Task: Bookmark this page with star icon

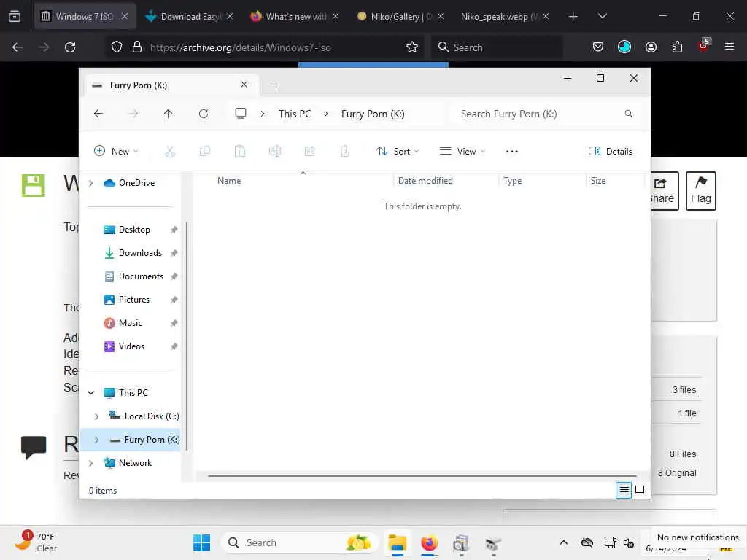Action: (x=412, y=47)
